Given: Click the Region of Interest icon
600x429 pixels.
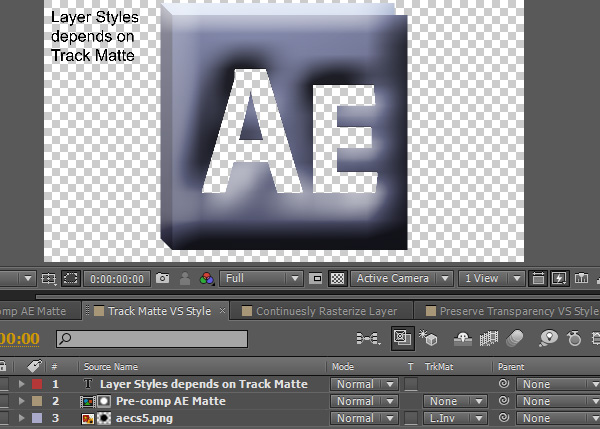Looking at the screenshot, I should coord(316,279).
